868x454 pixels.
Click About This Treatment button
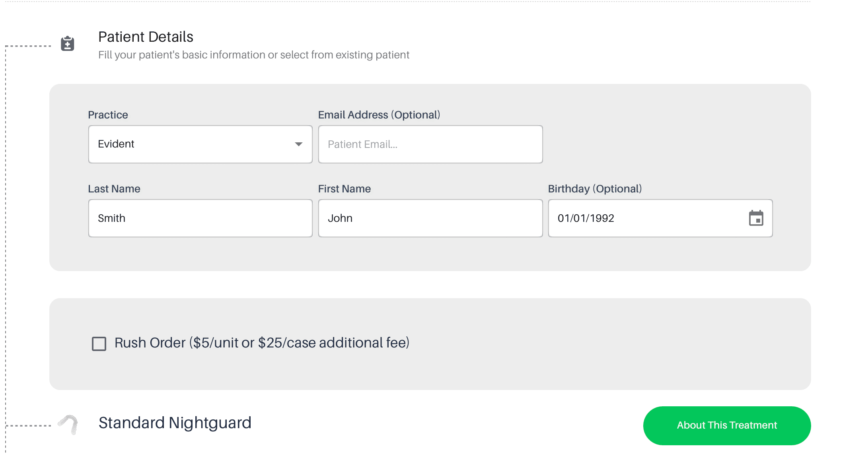727,425
